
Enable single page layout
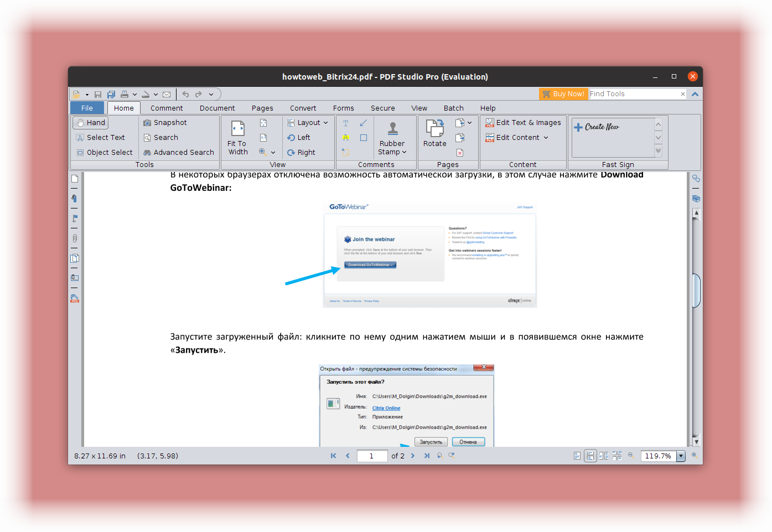[x=577, y=456]
